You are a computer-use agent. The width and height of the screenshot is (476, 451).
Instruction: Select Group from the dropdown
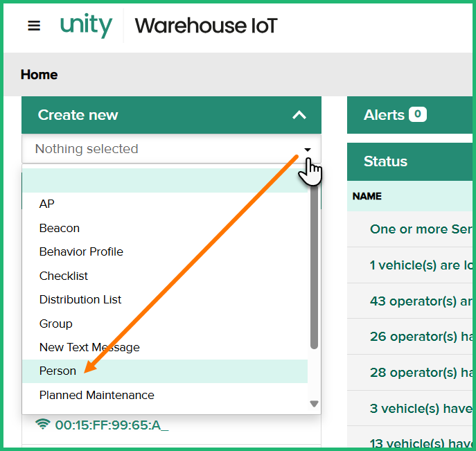(56, 324)
